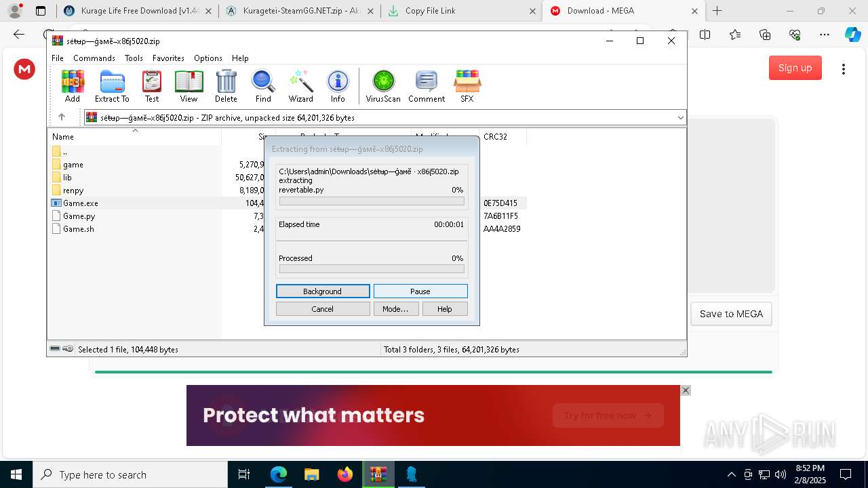The width and height of the screenshot is (868, 488).
Task: Click the MEGA logo icon
Action: coord(24,68)
